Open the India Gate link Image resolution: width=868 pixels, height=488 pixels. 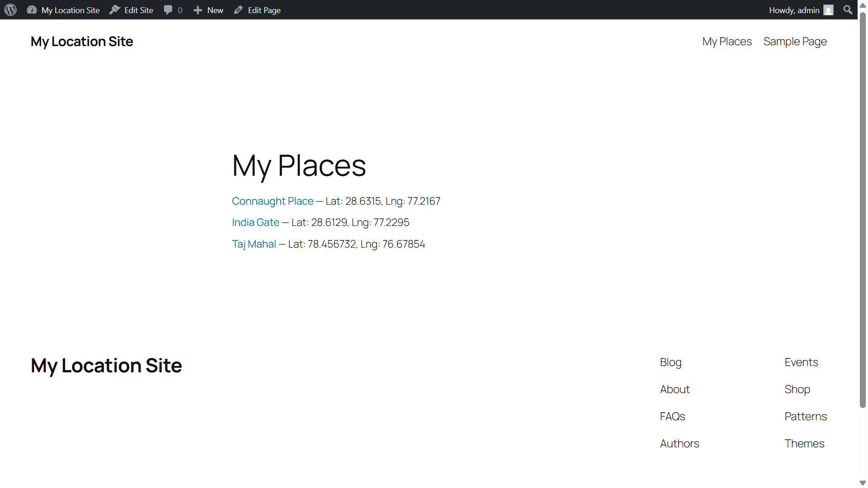(x=255, y=222)
